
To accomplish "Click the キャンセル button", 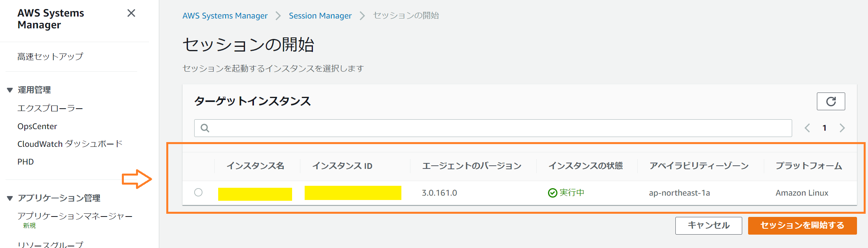I will click(708, 226).
